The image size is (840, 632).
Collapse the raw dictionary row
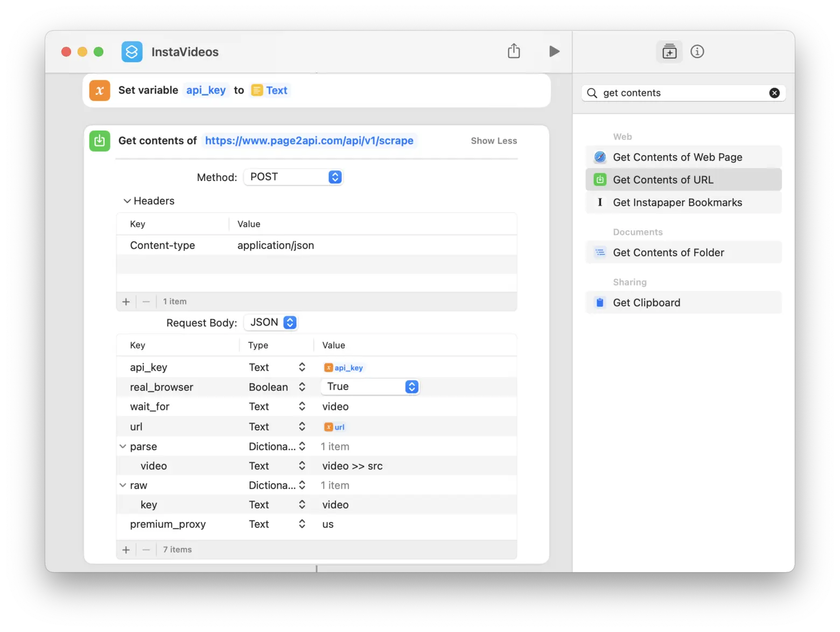[123, 485]
